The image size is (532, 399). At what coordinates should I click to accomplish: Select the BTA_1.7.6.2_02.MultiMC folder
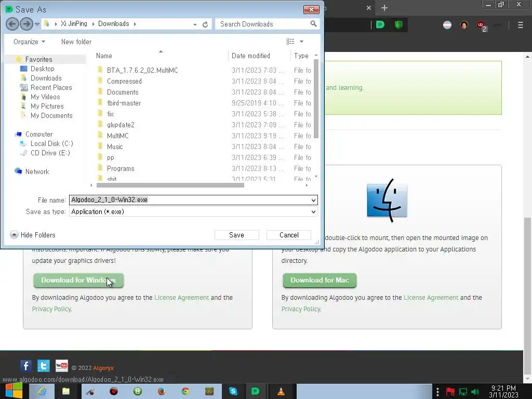point(142,70)
